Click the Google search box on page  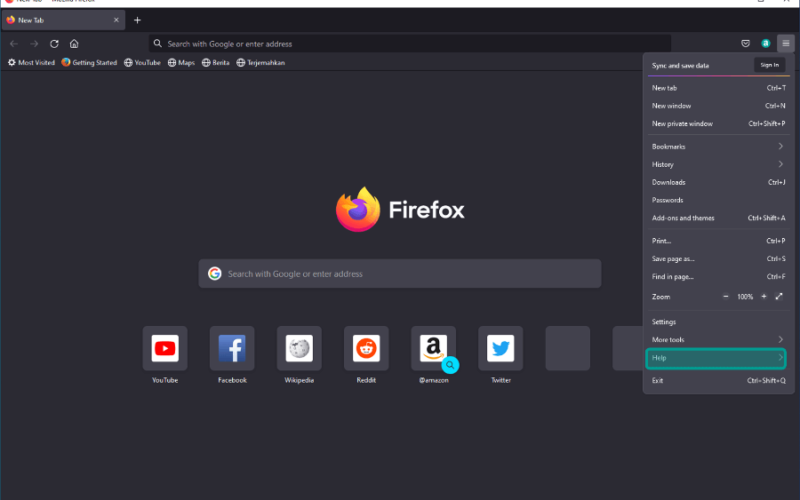click(x=399, y=274)
